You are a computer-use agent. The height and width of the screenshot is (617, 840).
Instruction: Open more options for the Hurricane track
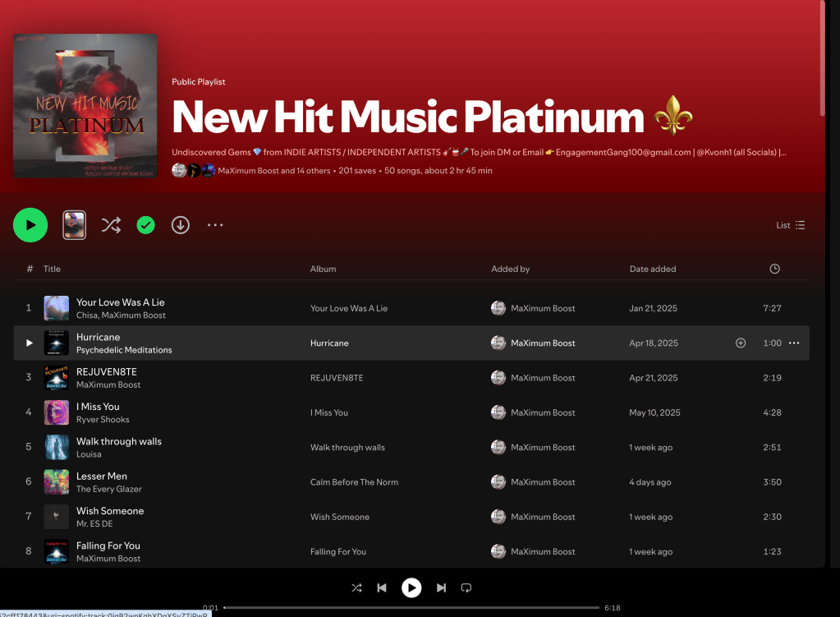794,343
